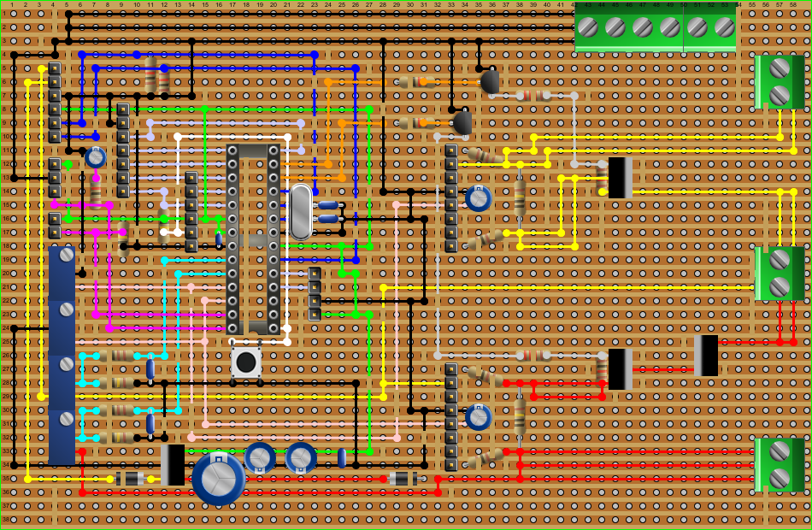Click the resistor on the upper orange wire
The width and height of the screenshot is (812, 530).
point(417,82)
